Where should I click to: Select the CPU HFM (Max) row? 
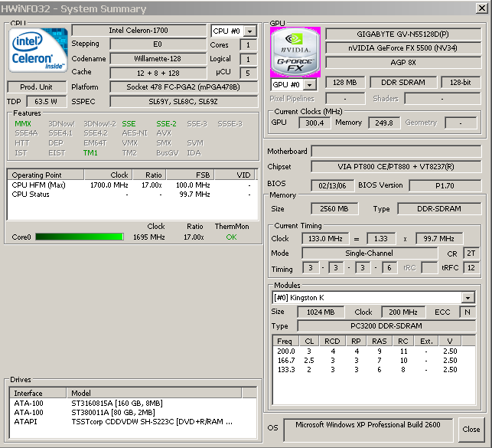point(132,185)
